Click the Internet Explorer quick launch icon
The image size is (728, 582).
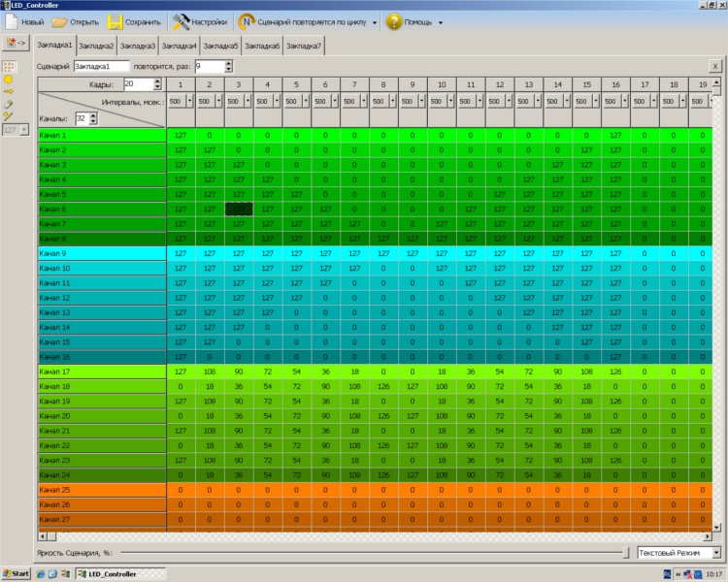click(41, 574)
